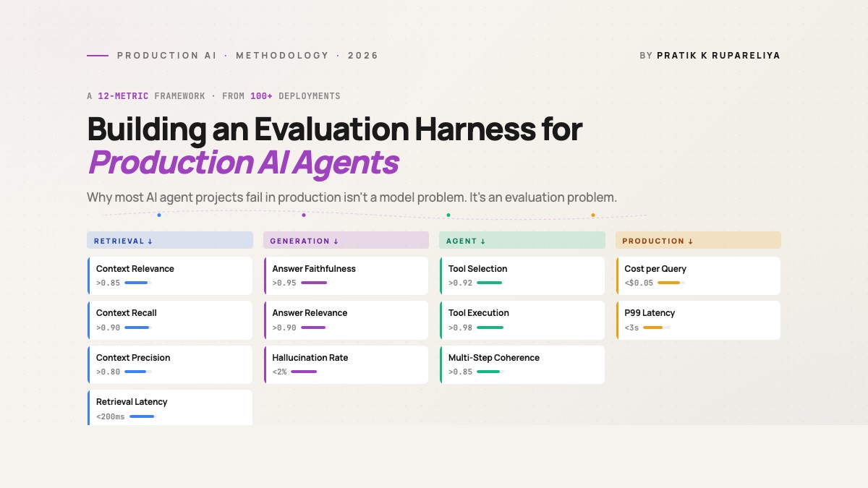Click the Cost per Query progress bar

[671, 283]
